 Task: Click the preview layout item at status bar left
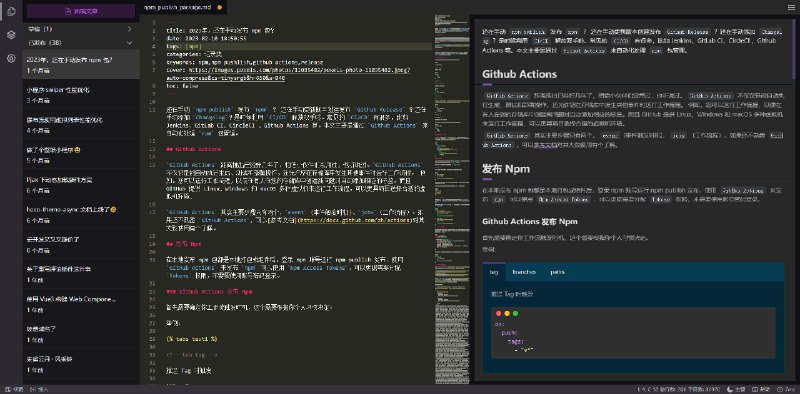coord(14,389)
